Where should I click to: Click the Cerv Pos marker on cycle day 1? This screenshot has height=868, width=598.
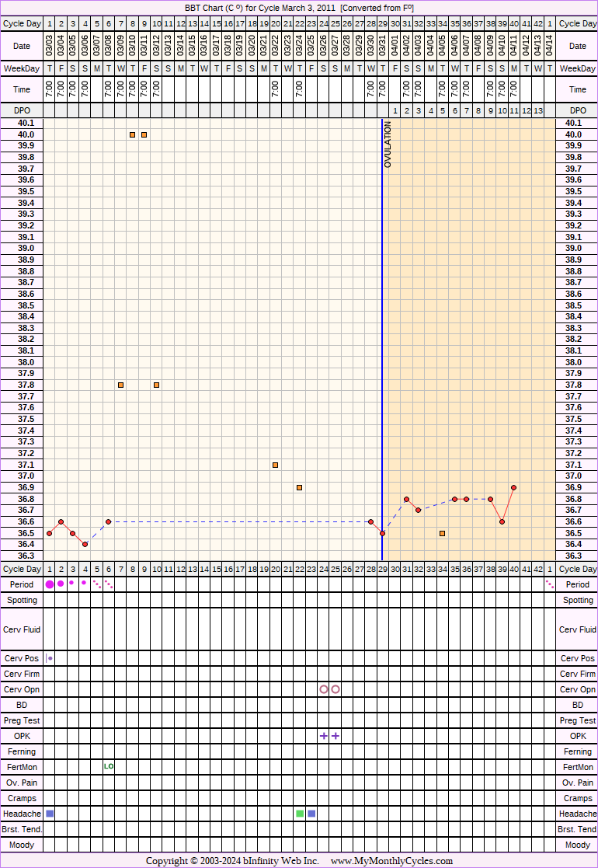pyautogui.click(x=50, y=658)
